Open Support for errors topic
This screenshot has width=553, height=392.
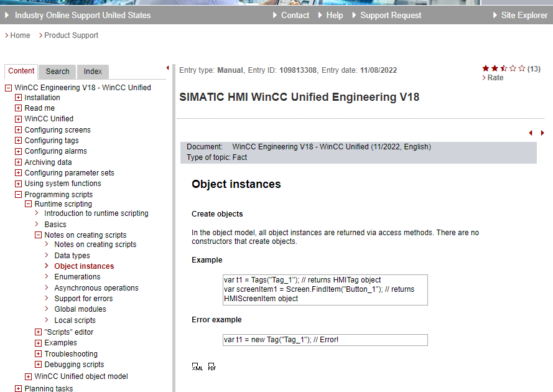83,299
